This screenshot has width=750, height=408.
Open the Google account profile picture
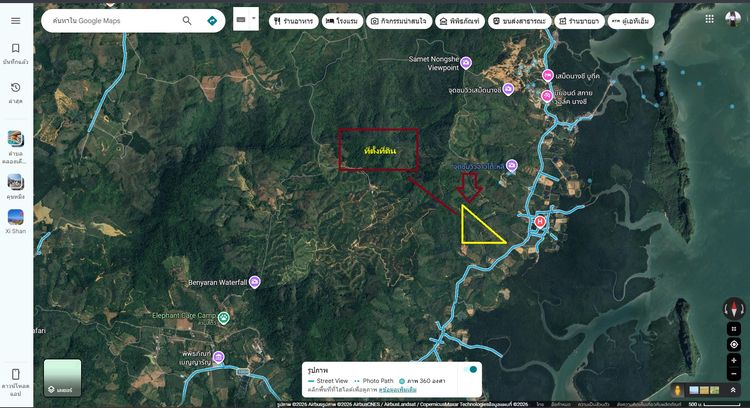[733, 19]
